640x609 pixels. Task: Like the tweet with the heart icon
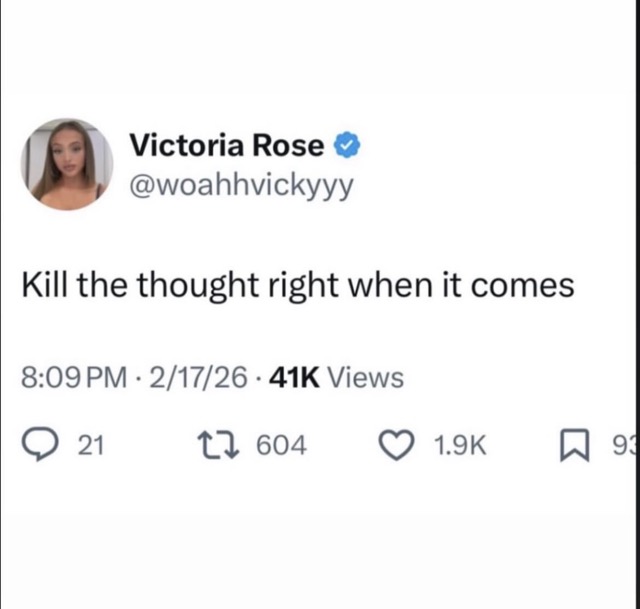tap(396, 445)
